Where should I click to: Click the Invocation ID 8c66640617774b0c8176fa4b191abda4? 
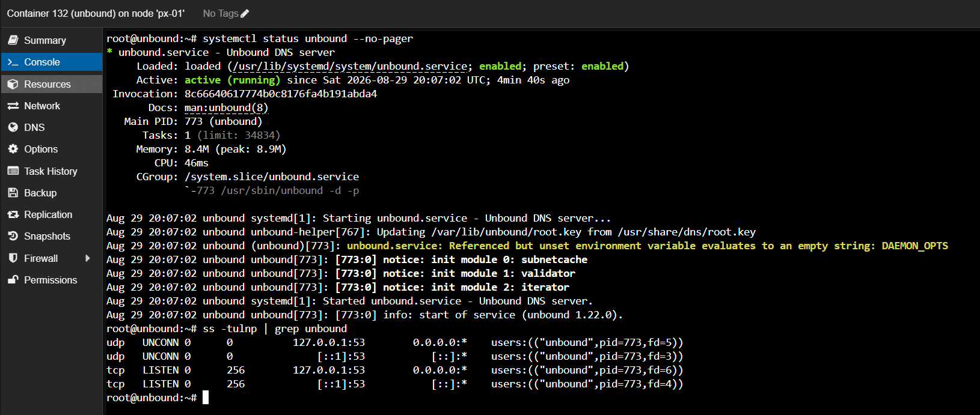(x=281, y=94)
